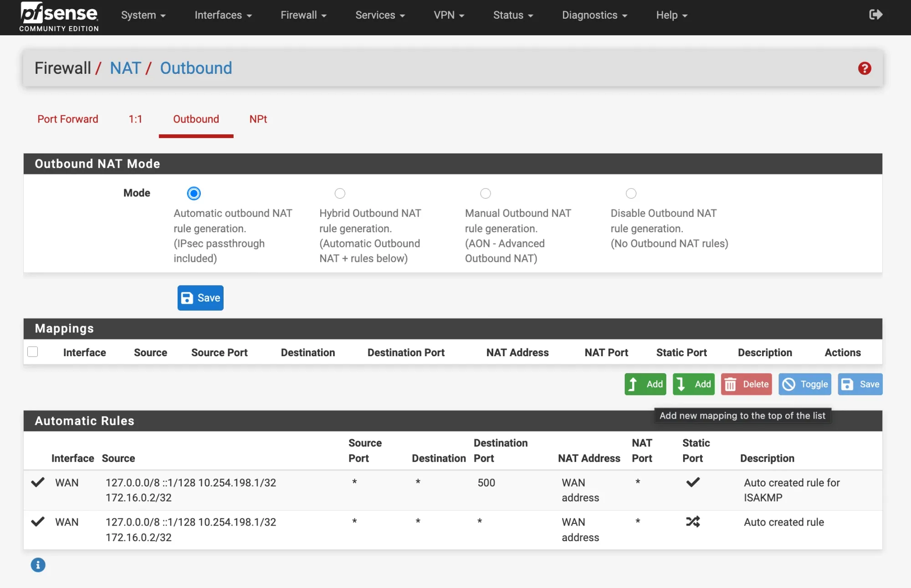The image size is (911, 588).
Task: Open the Firewall dropdown menu
Action: 303,15
